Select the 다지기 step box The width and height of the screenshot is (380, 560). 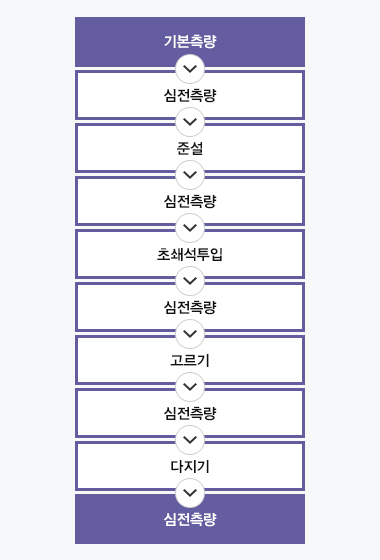pyautogui.click(x=190, y=466)
